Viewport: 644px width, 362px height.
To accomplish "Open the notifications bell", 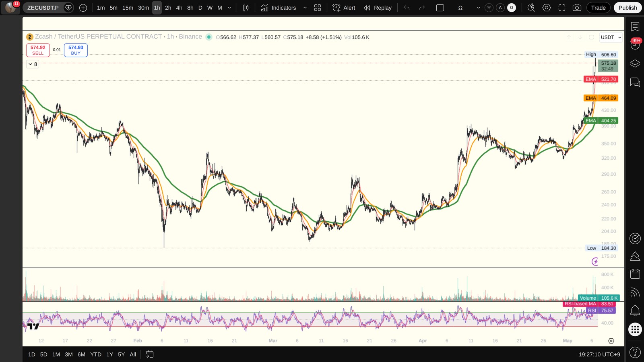I will (x=635, y=311).
